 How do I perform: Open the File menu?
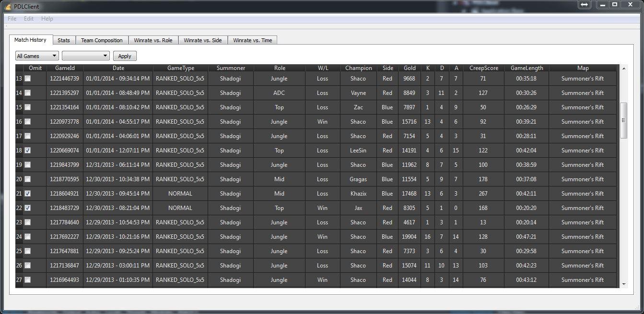(x=12, y=19)
